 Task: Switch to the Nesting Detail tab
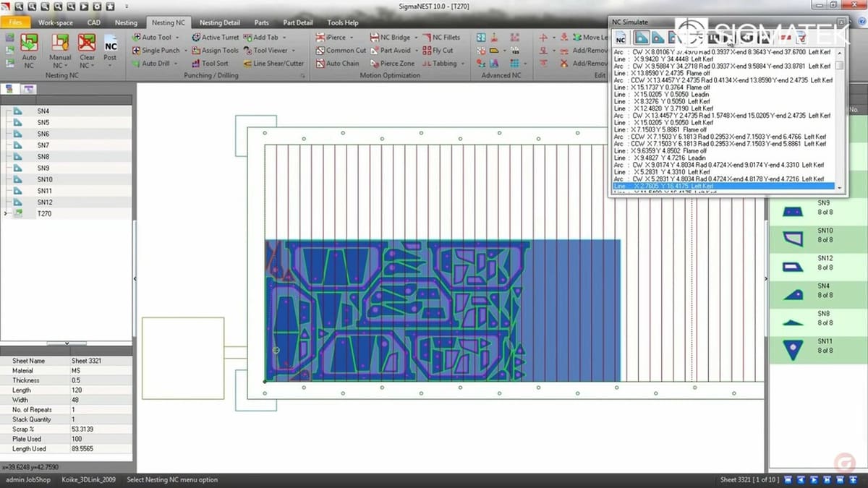tap(220, 22)
